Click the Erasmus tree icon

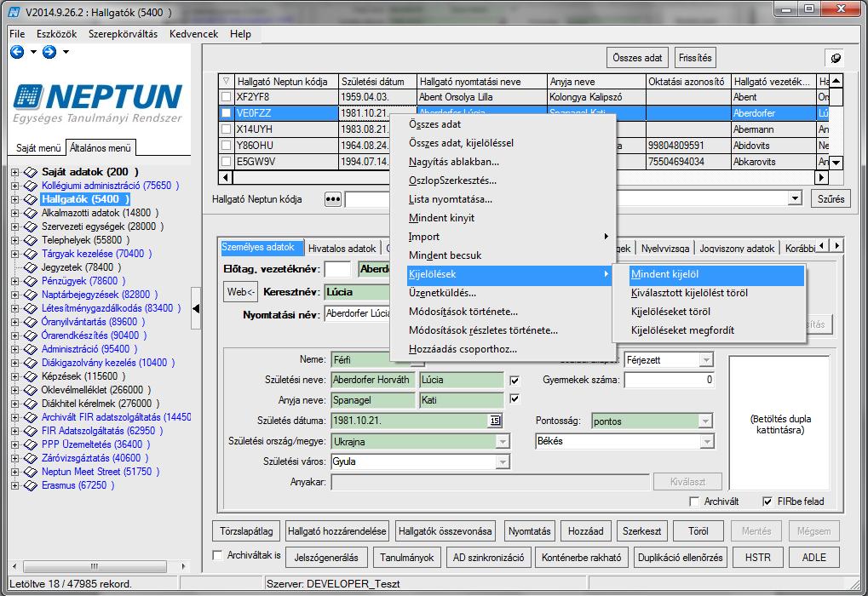click(x=30, y=486)
